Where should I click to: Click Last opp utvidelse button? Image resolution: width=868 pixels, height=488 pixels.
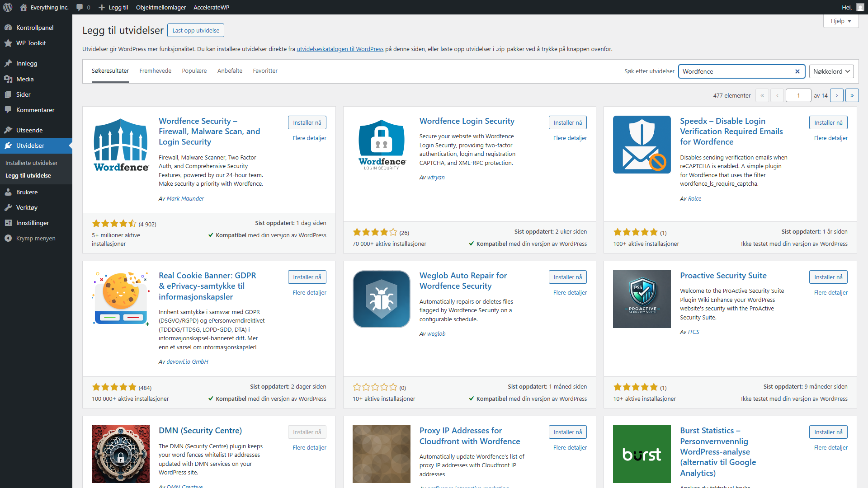pyautogui.click(x=196, y=30)
